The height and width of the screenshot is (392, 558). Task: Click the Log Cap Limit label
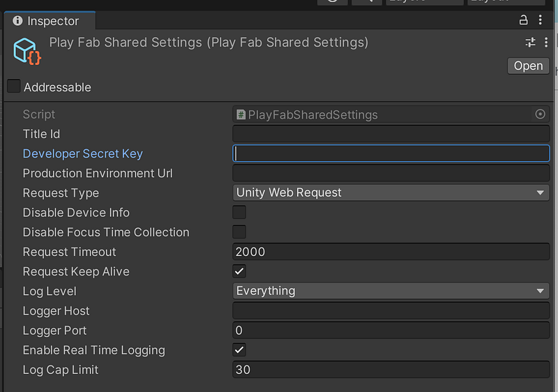(61, 370)
